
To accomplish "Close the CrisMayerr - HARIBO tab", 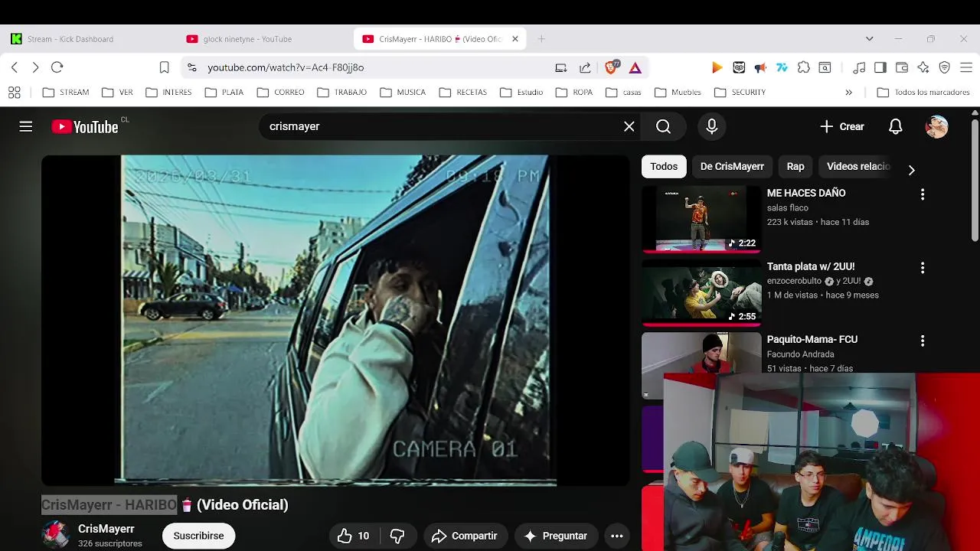I will (x=515, y=39).
